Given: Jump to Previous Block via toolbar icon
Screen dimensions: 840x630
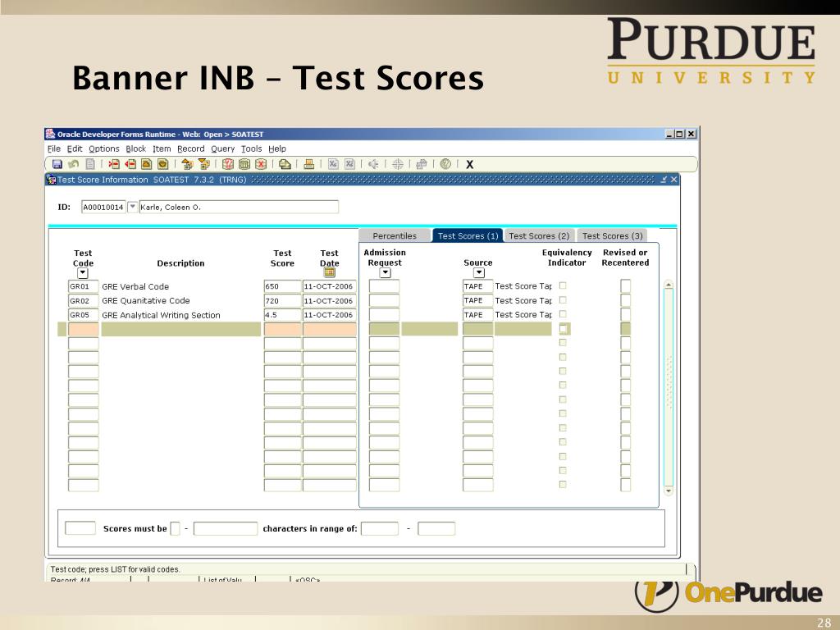Looking at the screenshot, I should pos(187,164).
